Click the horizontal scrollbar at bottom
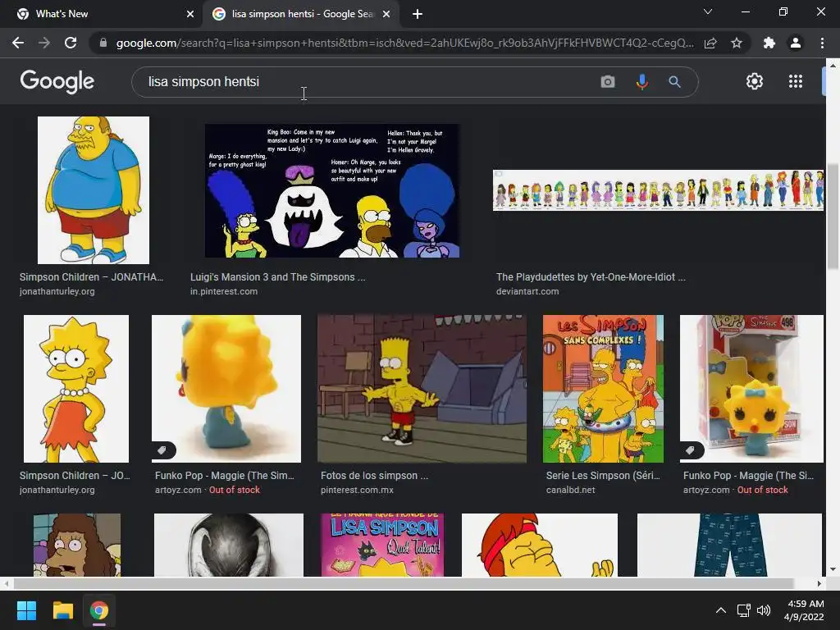This screenshot has height=630, width=840. pos(403,583)
